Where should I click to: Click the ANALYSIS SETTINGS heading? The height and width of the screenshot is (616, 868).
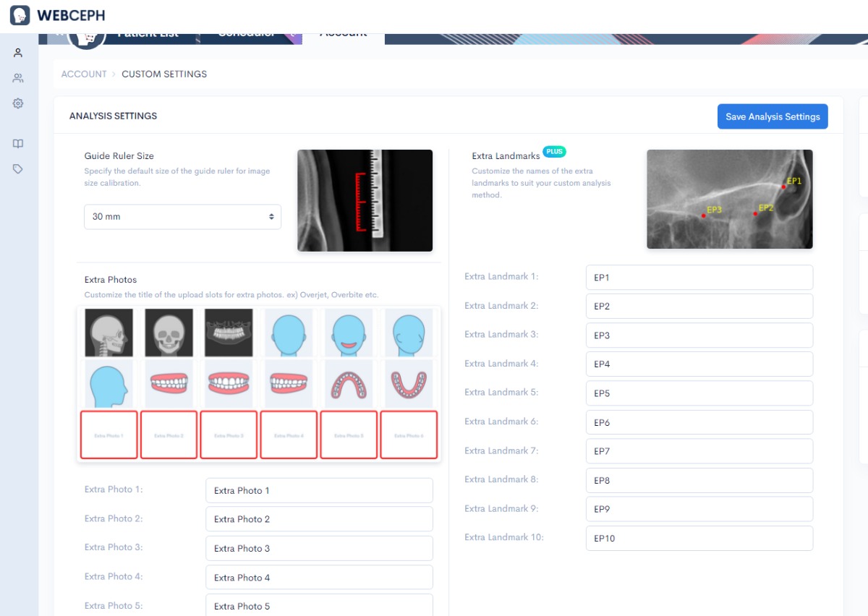pos(113,116)
